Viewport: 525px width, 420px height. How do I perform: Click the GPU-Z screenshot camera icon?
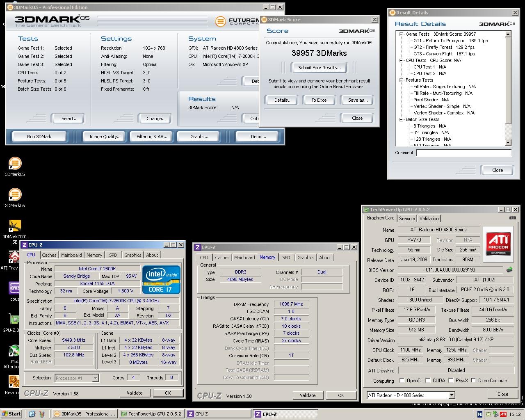(512, 218)
